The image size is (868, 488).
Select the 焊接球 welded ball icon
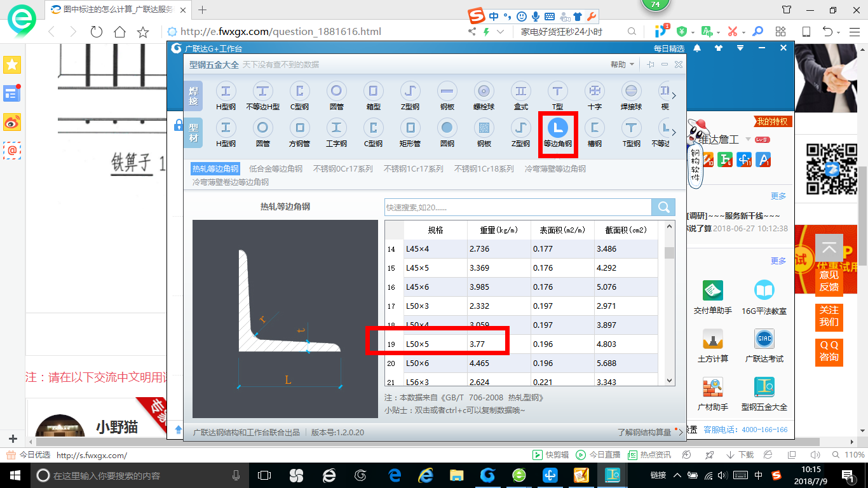631,91
